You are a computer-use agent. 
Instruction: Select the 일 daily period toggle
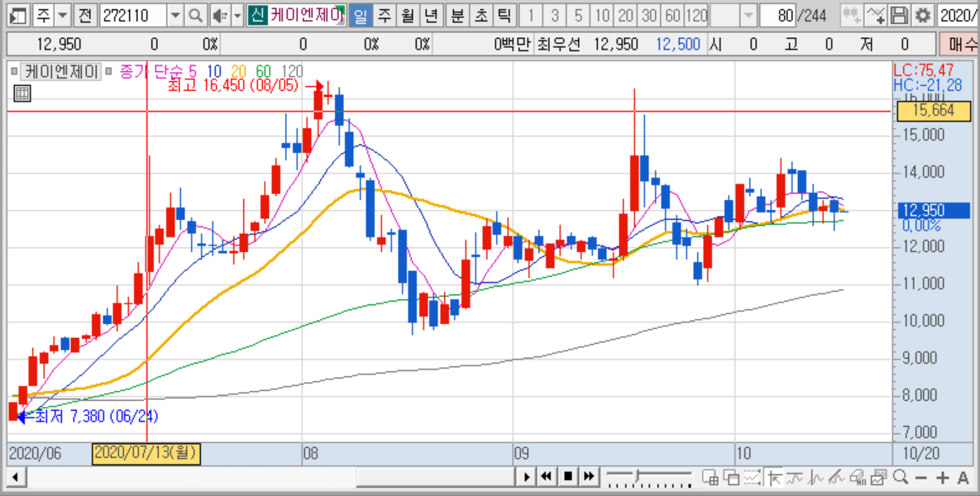pyautogui.click(x=360, y=16)
